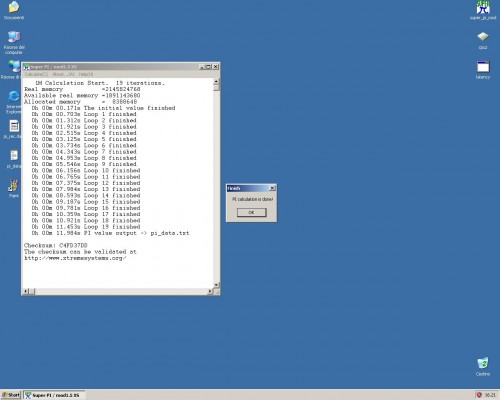Screen dimensions: 500x400
Task: Click the 'Loop 12 finished' line
Action: click(86, 183)
